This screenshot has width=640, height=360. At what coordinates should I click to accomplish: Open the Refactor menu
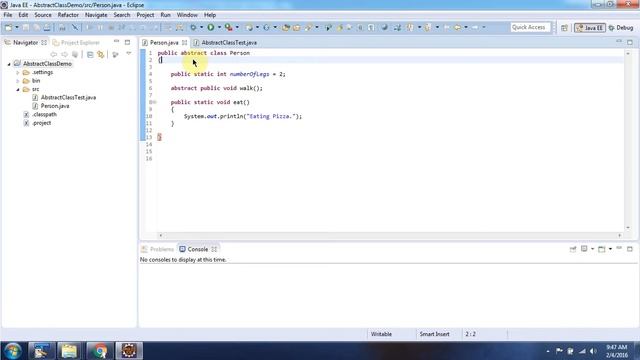click(x=68, y=15)
